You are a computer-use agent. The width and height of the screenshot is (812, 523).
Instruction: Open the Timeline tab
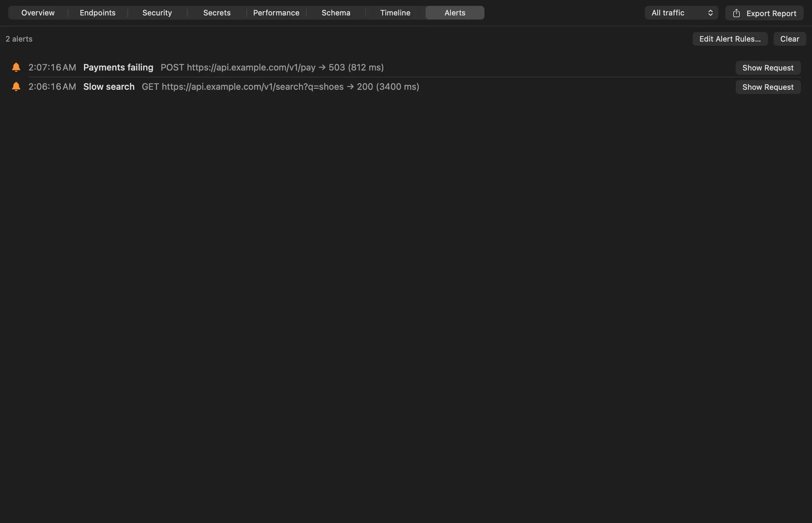click(395, 13)
